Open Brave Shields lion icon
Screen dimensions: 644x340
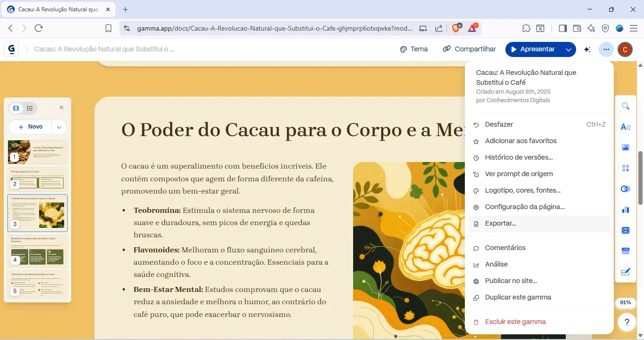456,28
